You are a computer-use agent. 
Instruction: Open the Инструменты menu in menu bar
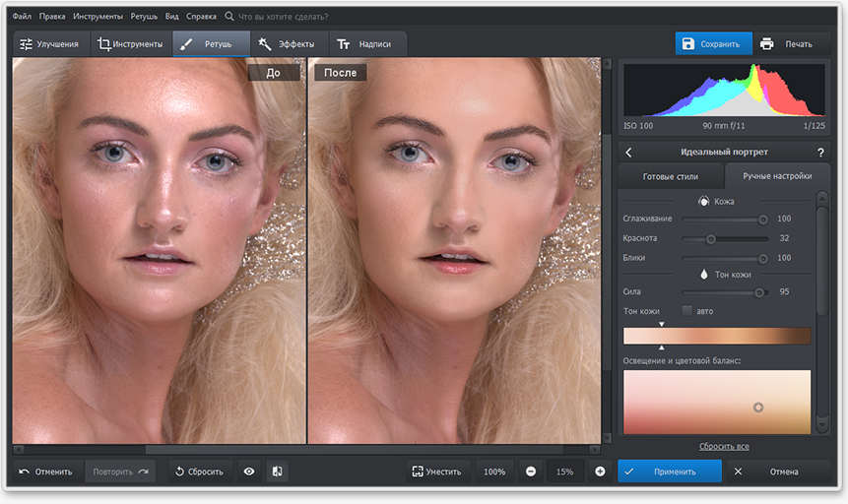click(x=98, y=16)
